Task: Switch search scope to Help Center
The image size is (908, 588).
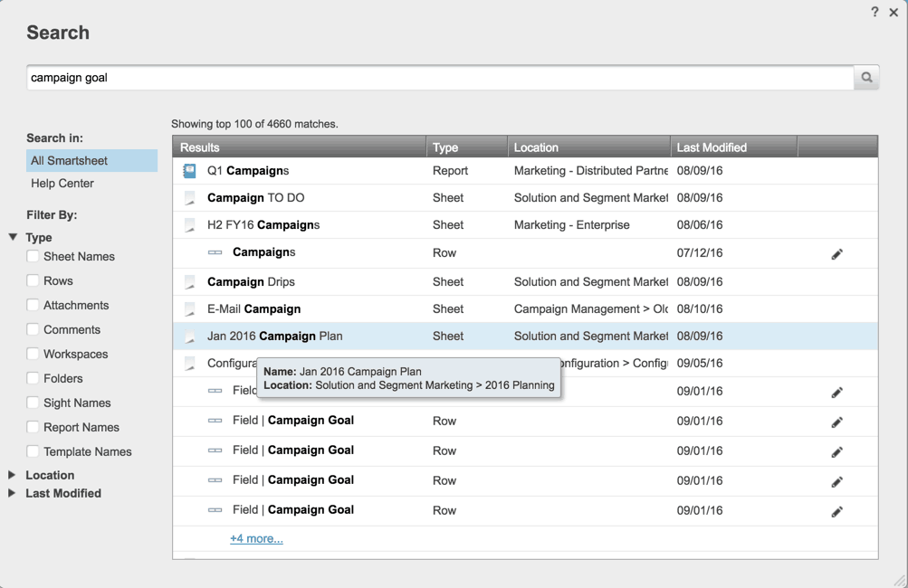Action: point(62,184)
